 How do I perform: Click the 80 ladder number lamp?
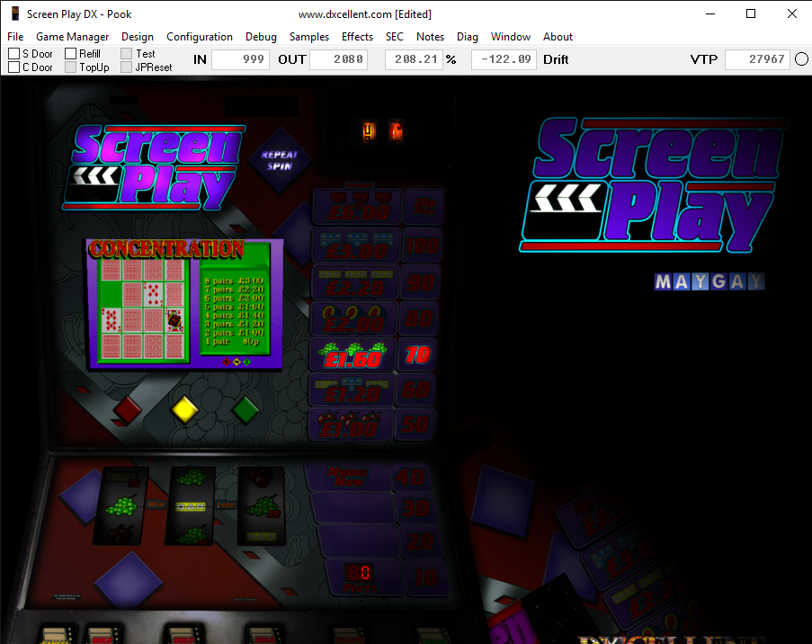418,319
